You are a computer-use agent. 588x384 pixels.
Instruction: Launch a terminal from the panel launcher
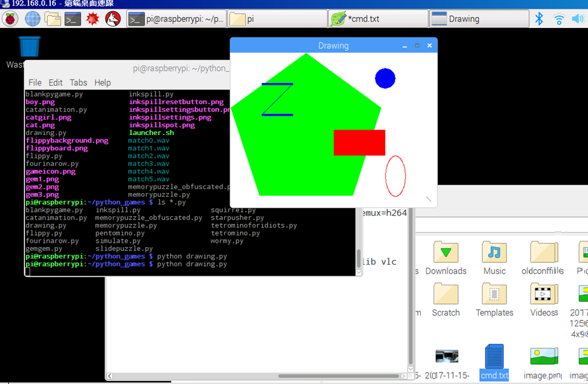(x=73, y=19)
